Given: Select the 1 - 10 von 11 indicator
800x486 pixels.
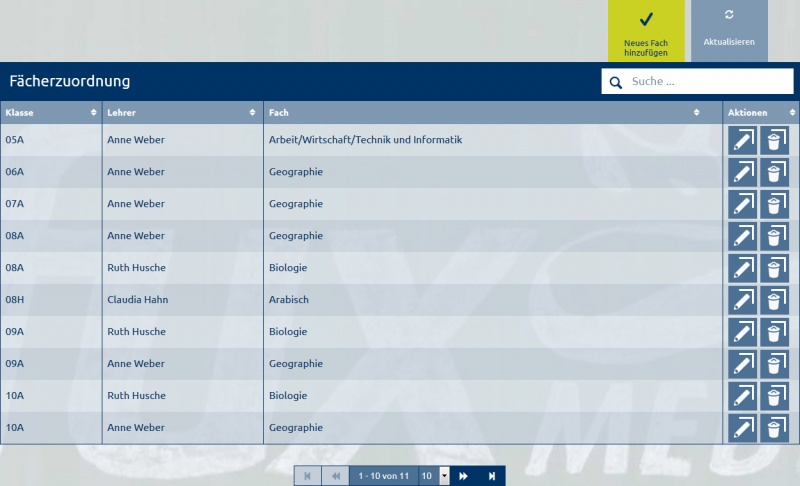Looking at the screenshot, I should [x=384, y=476].
